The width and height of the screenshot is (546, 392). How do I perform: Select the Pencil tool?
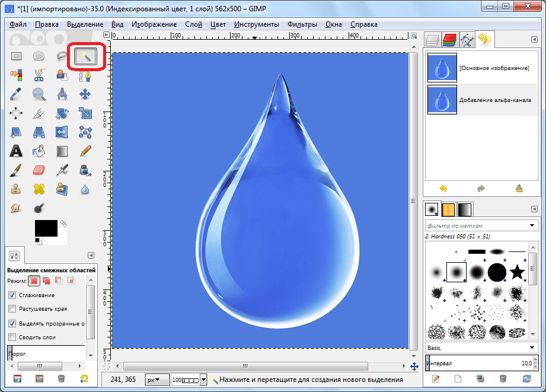pyautogui.click(x=85, y=151)
